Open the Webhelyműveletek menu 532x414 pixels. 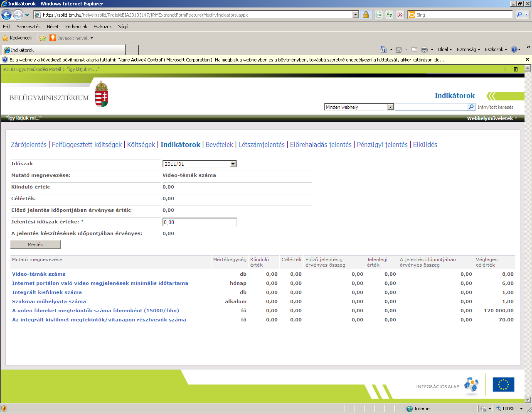pos(492,118)
